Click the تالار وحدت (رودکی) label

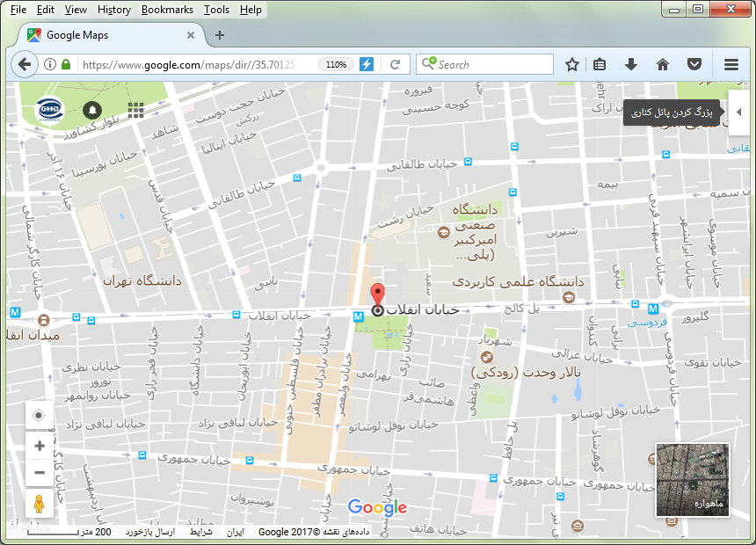[526, 373]
